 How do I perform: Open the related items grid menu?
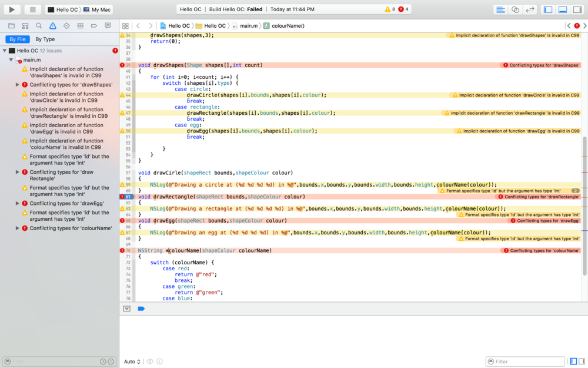coord(125,26)
